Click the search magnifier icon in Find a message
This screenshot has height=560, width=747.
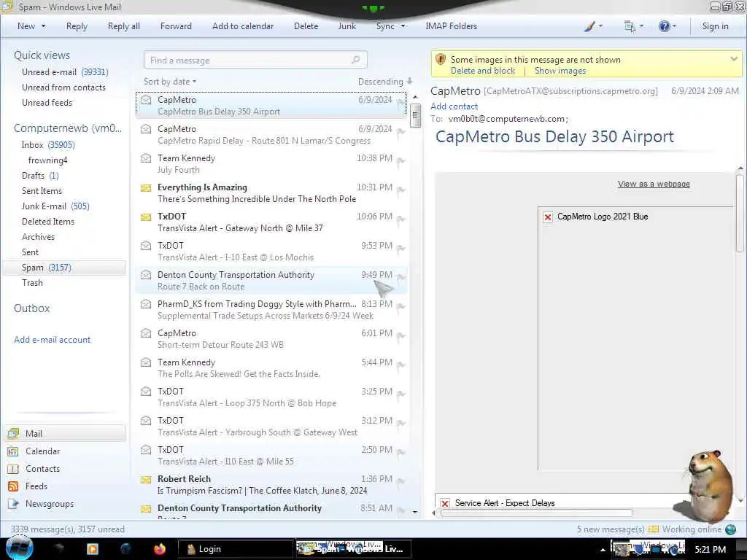355,60
